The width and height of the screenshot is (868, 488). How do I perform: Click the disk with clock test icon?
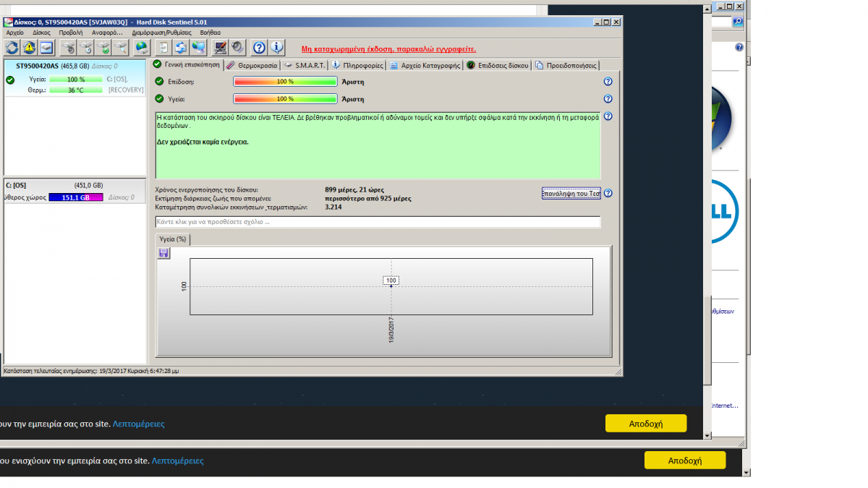pyautogui.click(x=86, y=48)
